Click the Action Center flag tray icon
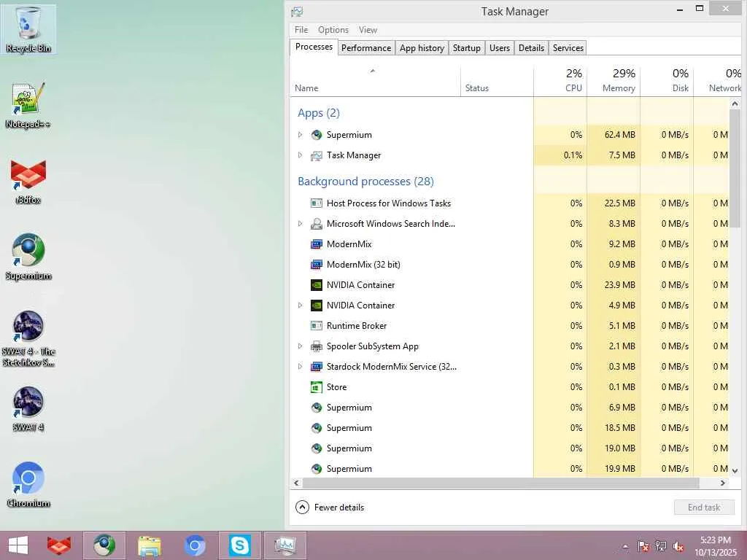 [x=643, y=546]
